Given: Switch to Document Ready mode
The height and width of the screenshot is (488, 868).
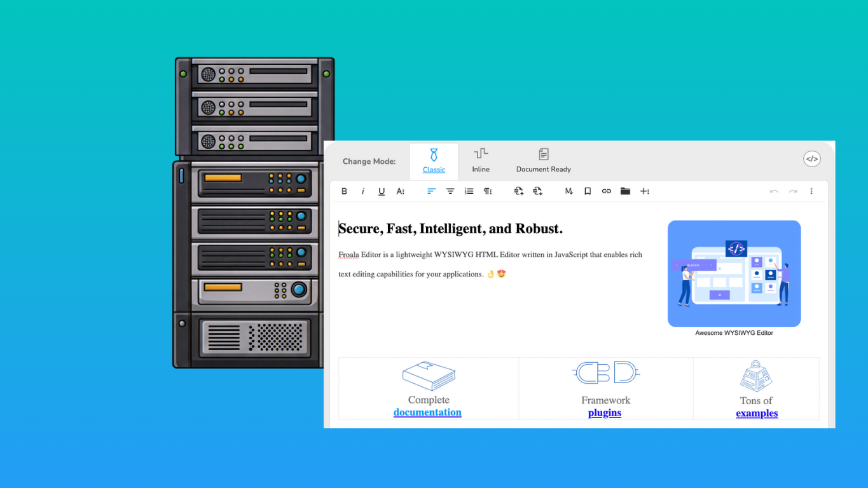Looking at the screenshot, I should coord(544,161).
